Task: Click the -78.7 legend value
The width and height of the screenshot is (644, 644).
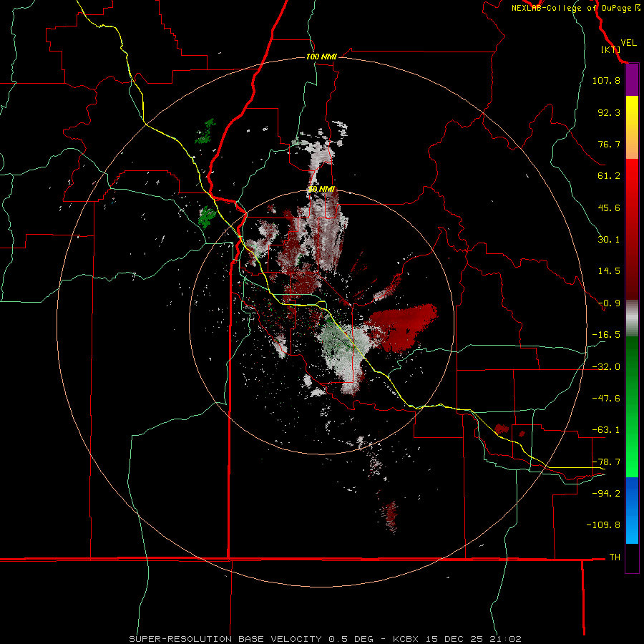Action: coord(606,462)
